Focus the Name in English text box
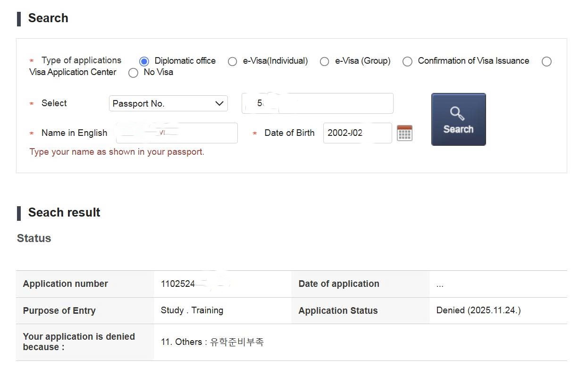Image resolution: width=588 pixels, height=385 pixels. pyautogui.click(x=176, y=133)
